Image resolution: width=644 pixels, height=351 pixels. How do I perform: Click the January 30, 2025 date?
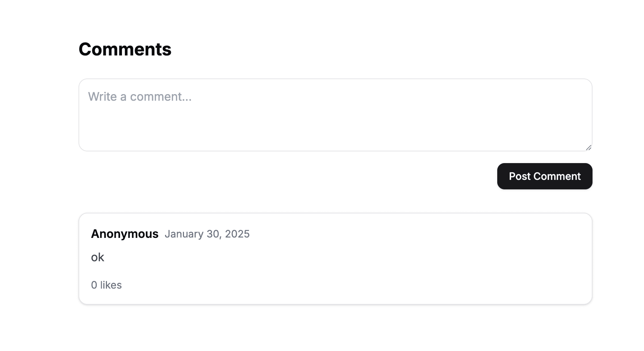coord(207,234)
